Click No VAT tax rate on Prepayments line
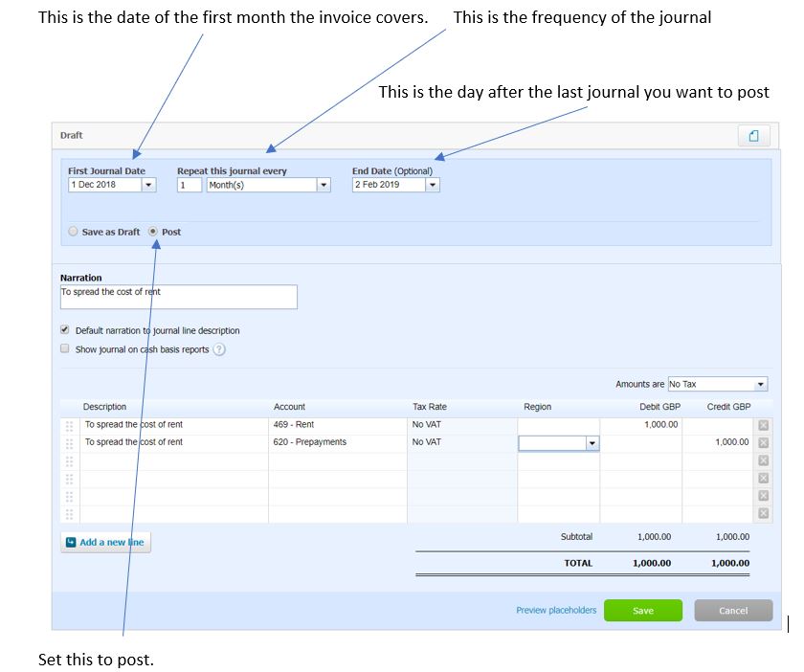Image resolution: width=804 pixels, height=672 pixels. click(x=462, y=442)
